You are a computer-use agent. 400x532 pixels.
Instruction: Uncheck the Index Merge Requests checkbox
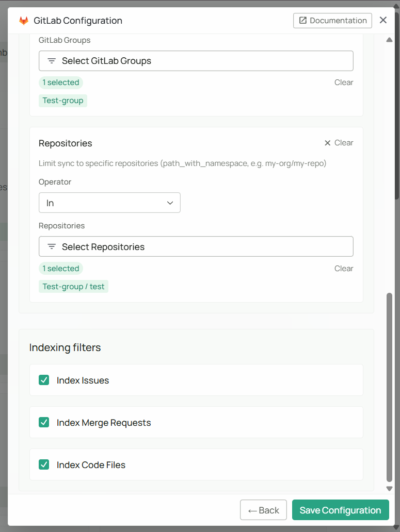44,422
